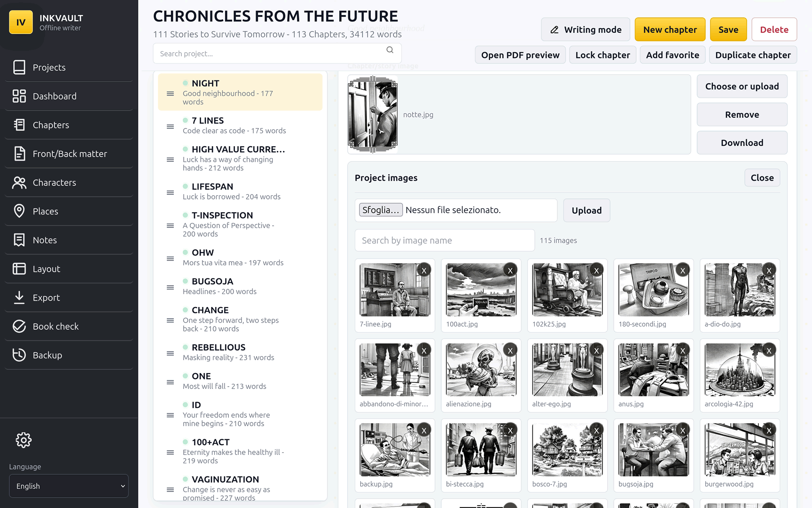
Task: Delete 102k25.jpg using X icon
Action: 596,270
